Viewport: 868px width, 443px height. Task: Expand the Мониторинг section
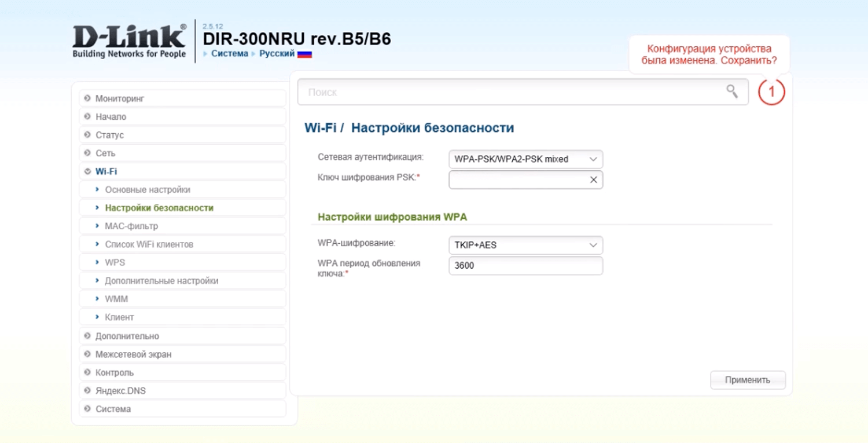click(120, 98)
